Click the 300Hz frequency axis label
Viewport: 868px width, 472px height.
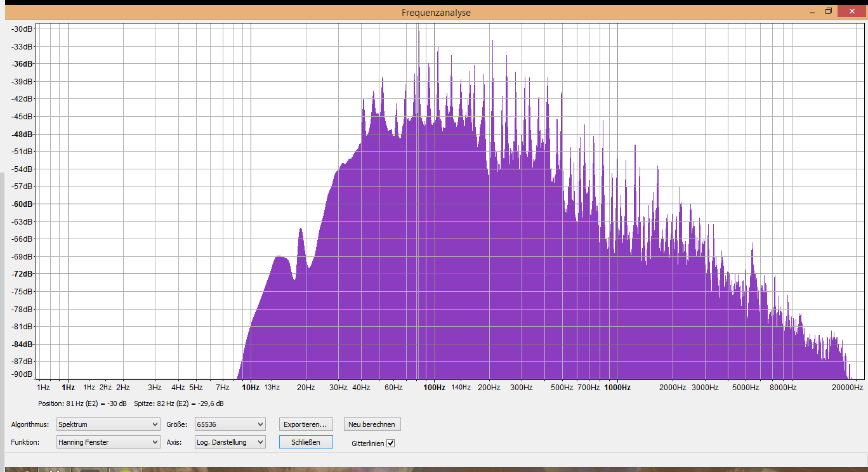[521, 387]
